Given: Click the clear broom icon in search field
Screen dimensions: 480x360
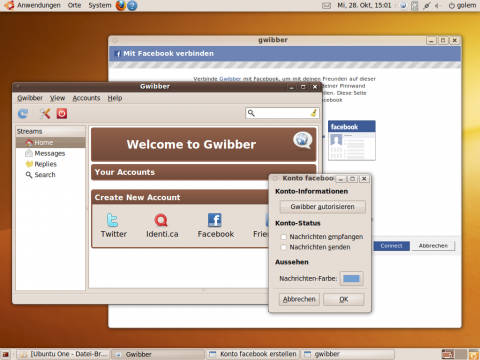Looking at the screenshot, I should (x=314, y=113).
